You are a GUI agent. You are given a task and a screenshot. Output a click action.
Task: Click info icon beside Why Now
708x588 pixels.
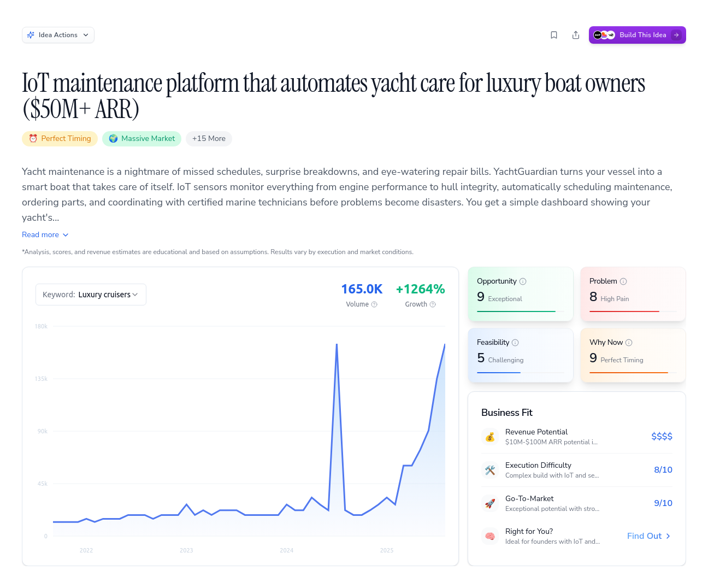point(629,343)
